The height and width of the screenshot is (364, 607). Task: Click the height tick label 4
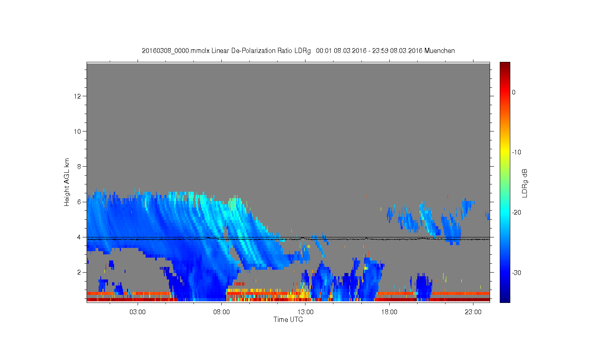(x=79, y=237)
